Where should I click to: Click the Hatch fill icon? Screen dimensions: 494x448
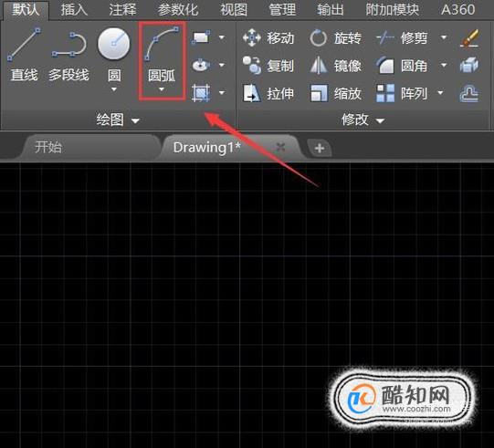click(x=201, y=92)
